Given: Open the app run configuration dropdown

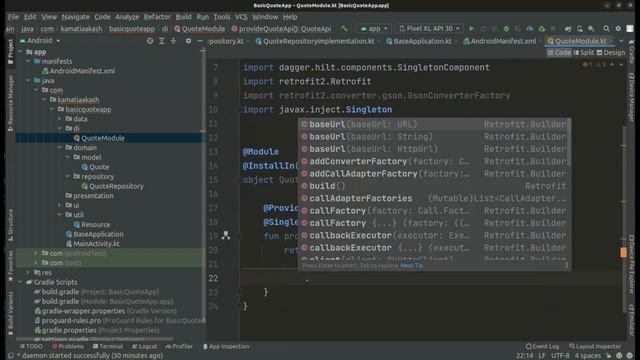Looking at the screenshot, I should tap(373, 29).
